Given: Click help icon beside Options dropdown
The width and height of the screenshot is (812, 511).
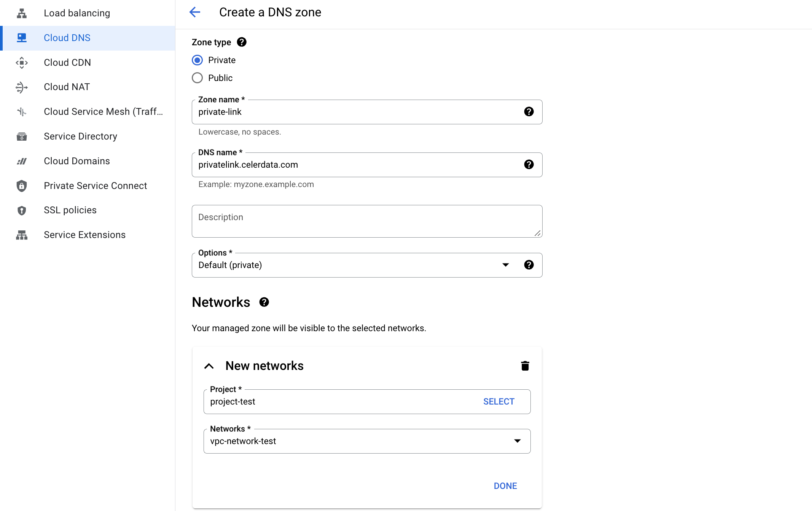Looking at the screenshot, I should 529,265.
